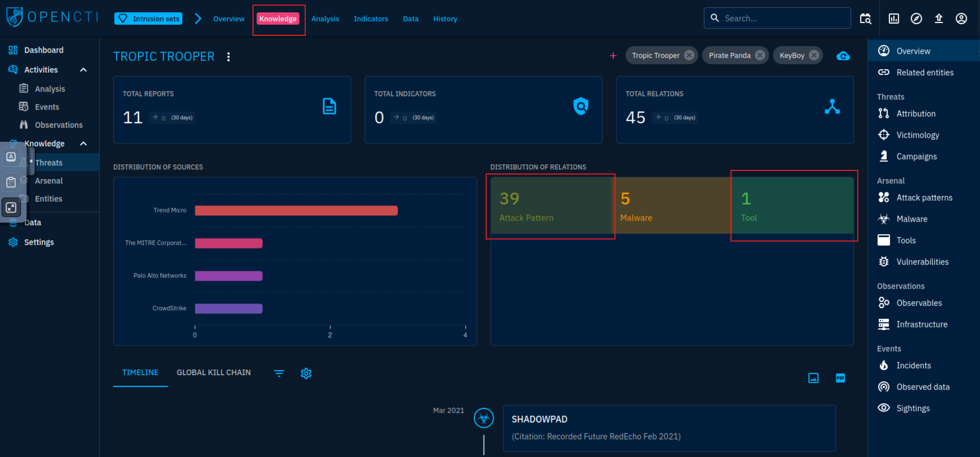Open the Data tab in top bar
Screen dimensions: 980x457
tap(411, 19)
